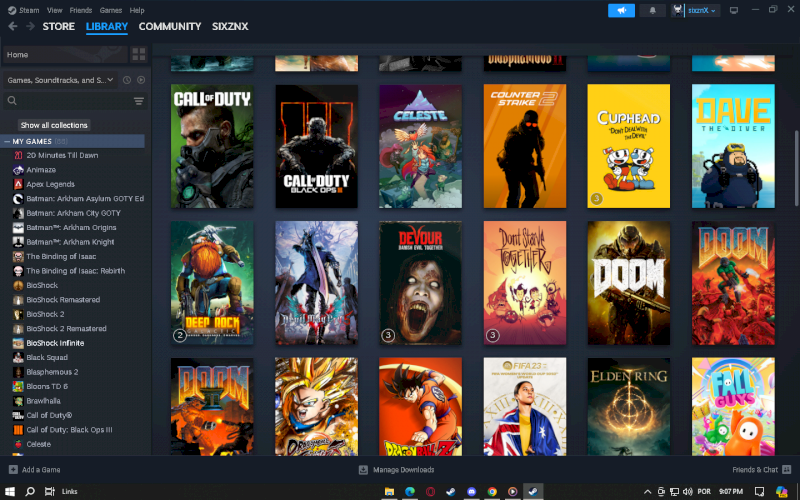This screenshot has height=500, width=800.
Task: Open the sixznX account dropdown
Action: pyautogui.click(x=695, y=10)
